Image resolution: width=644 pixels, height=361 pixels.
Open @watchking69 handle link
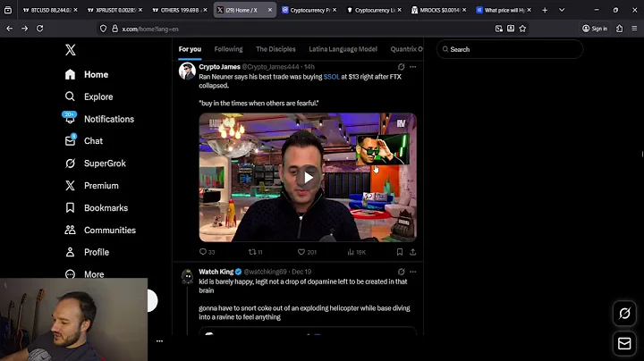coord(266,272)
